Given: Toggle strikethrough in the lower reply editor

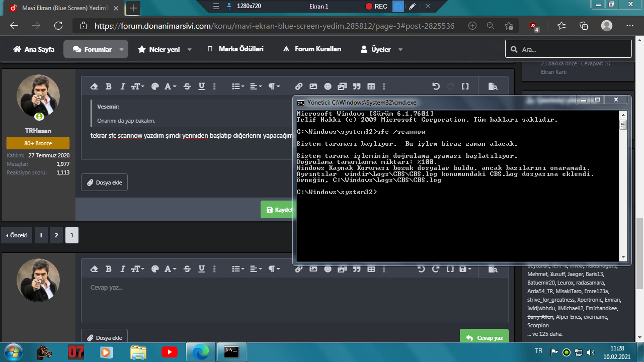Looking at the screenshot, I should [x=187, y=269].
